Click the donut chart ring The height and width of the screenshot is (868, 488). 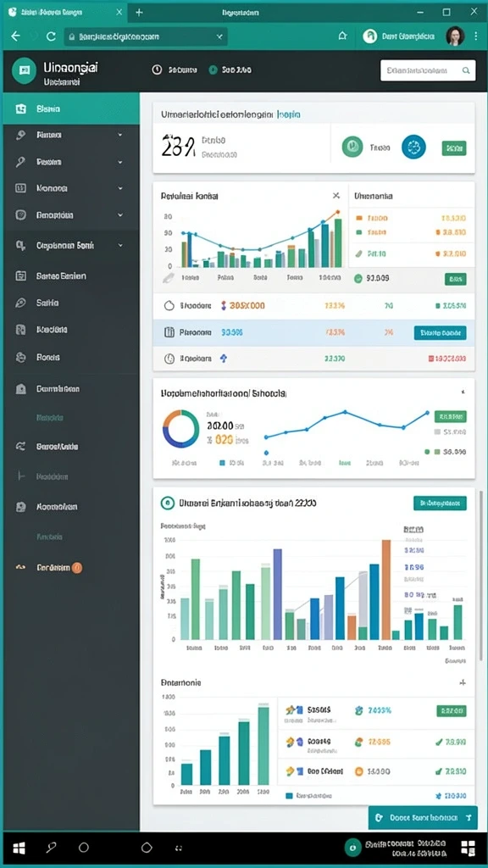click(181, 428)
